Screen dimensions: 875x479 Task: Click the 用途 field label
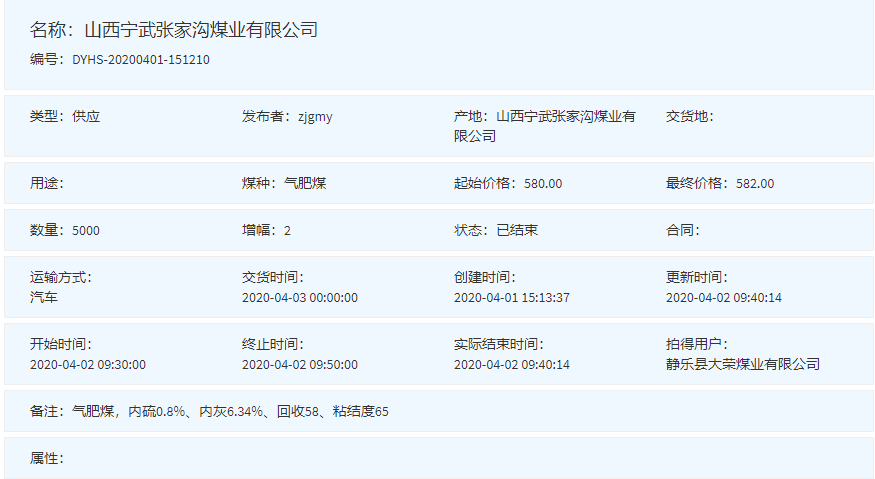(x=47, y=183)
